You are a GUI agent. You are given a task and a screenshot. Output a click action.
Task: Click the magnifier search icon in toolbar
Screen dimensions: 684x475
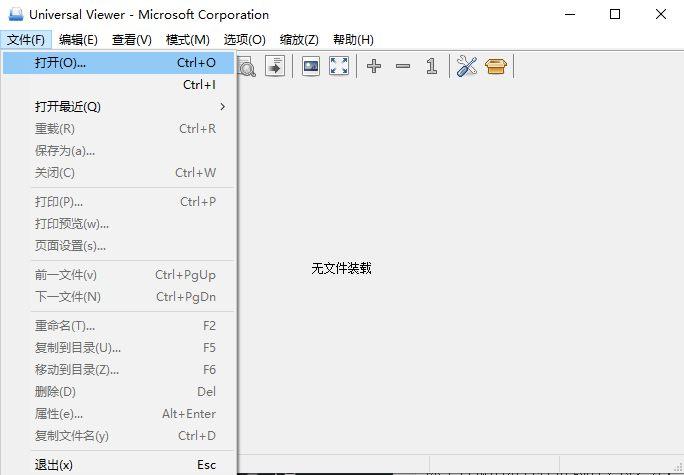click(247, 67)
